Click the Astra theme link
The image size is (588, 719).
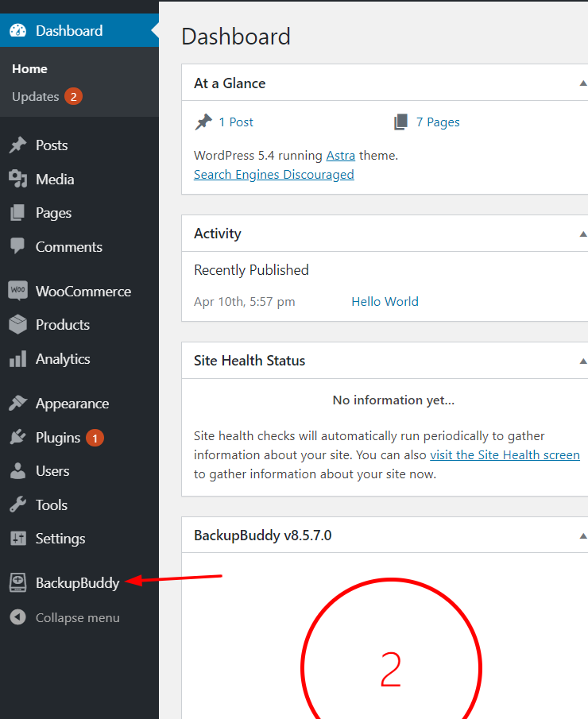(x=341, y=156)
